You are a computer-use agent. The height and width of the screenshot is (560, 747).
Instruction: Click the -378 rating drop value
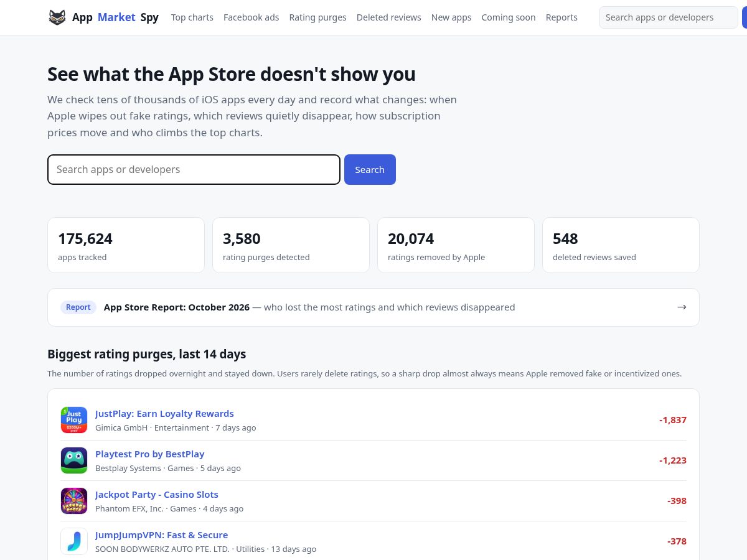677,541
